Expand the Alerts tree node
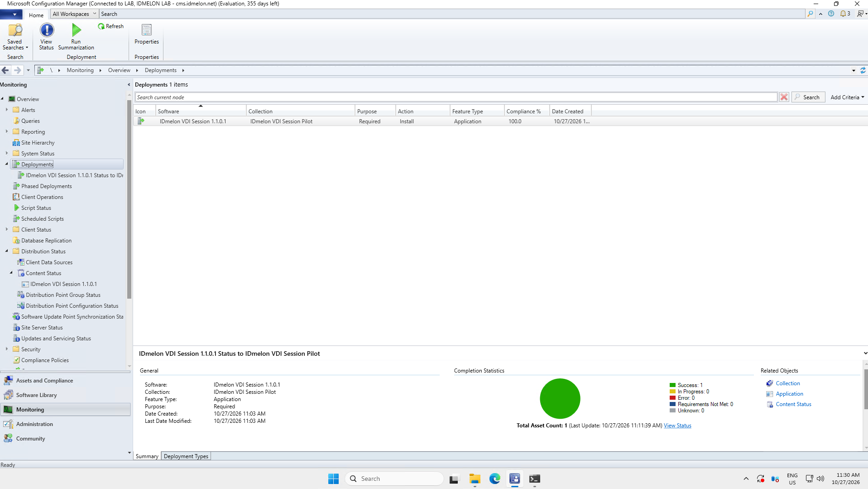This screenshot has width=868, height=489. point(7,110)
